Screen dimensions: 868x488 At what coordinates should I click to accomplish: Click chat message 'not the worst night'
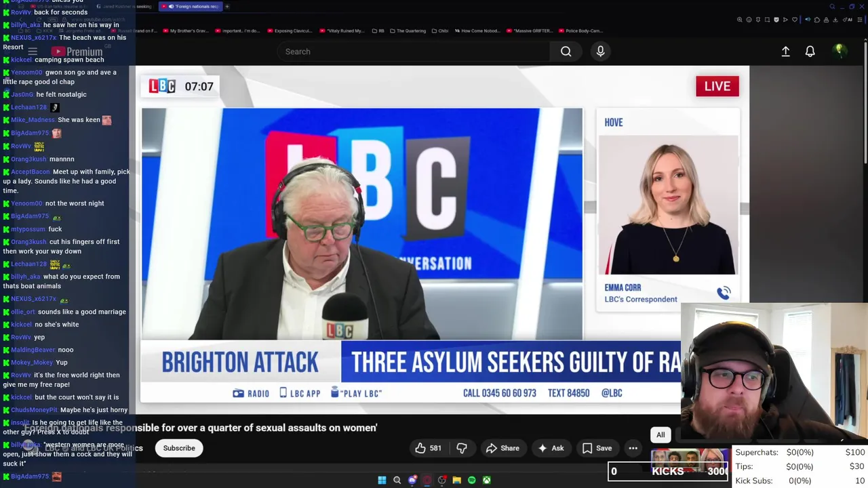point(75,203)
